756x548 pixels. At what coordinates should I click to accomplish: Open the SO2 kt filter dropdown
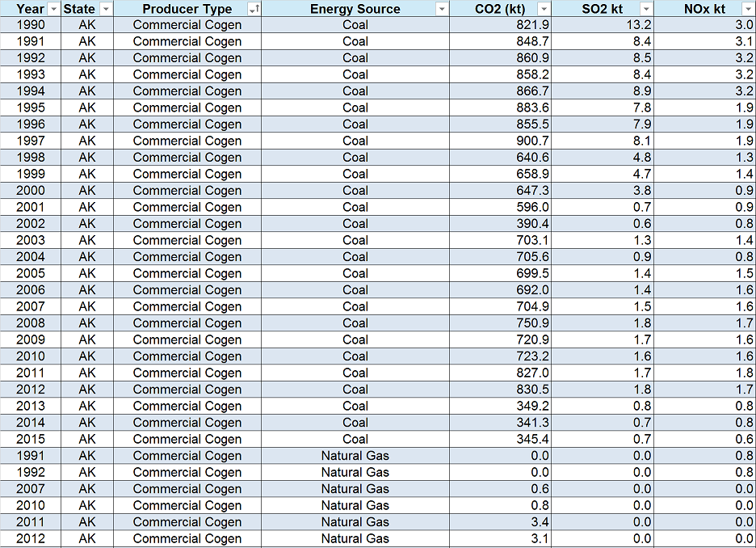point(646,9)
